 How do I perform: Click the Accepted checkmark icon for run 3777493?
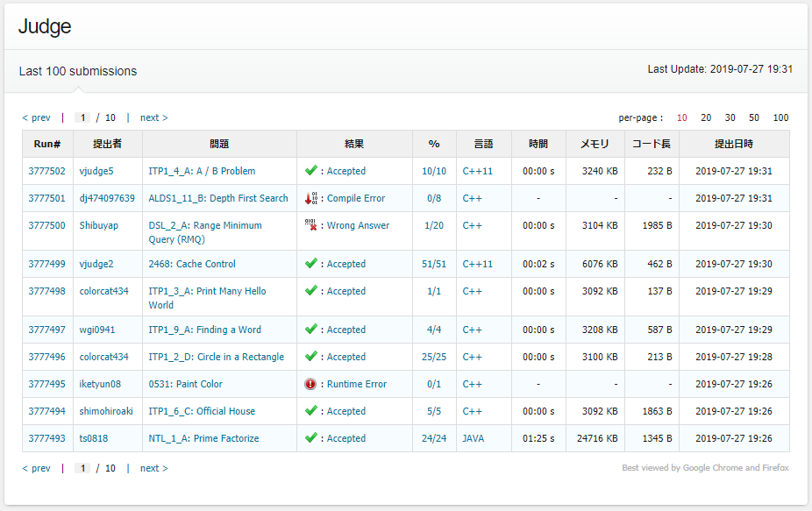[310, 437]
